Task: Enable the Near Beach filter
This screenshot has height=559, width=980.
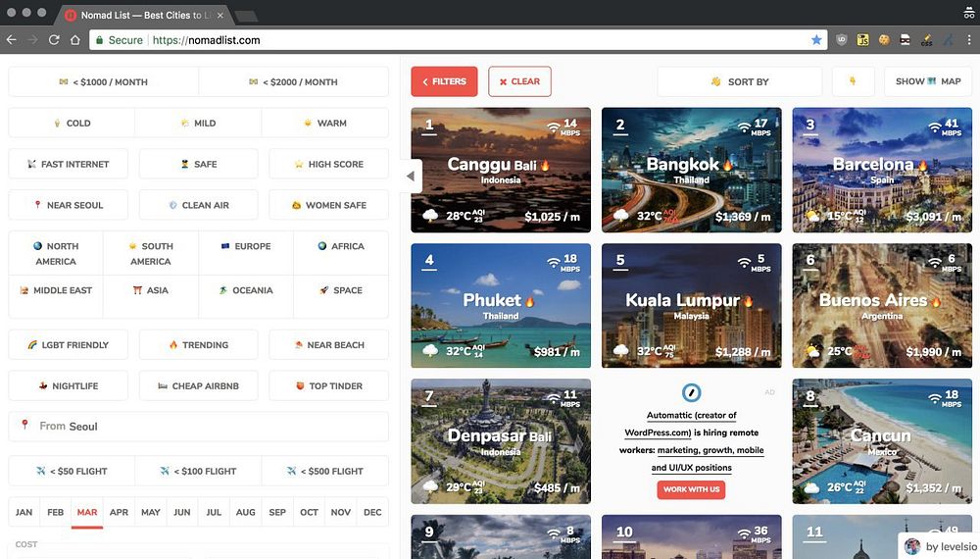Action: [328, 344]
